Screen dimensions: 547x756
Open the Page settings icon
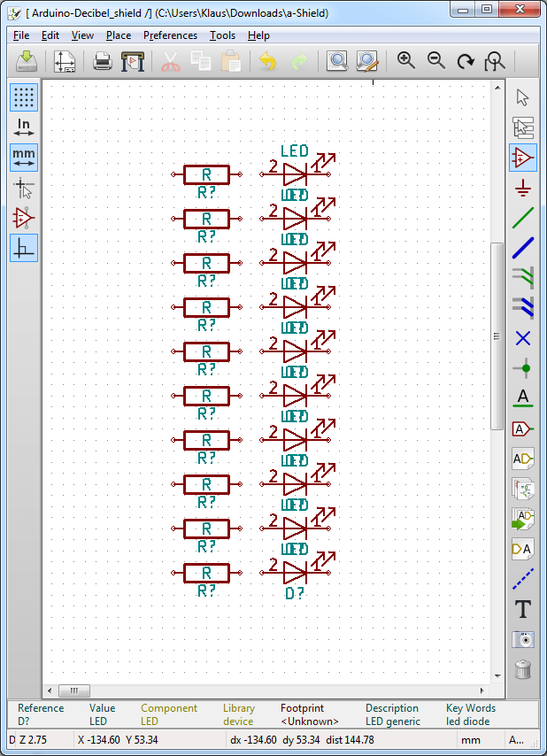[x=65, y=61]
